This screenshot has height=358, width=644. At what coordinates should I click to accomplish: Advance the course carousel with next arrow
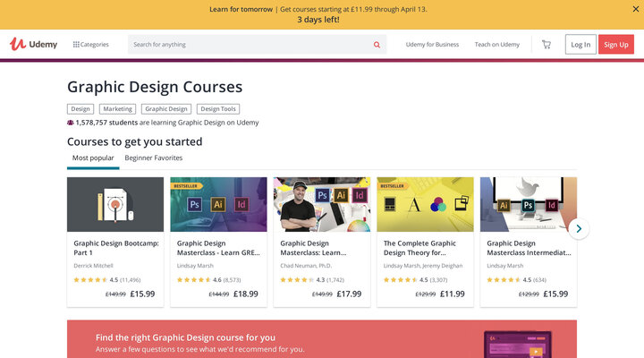coord(579,228)
